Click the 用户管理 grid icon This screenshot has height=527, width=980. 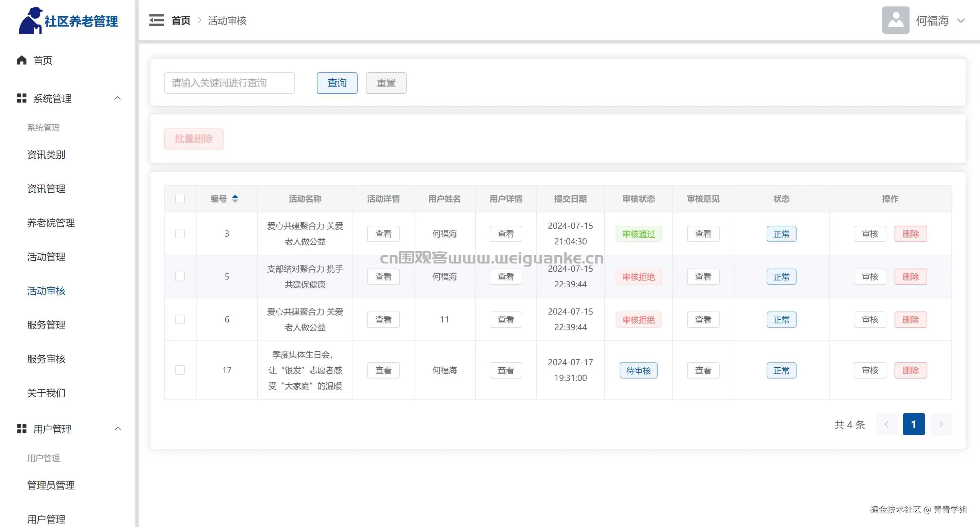click(x=22, y=429)
